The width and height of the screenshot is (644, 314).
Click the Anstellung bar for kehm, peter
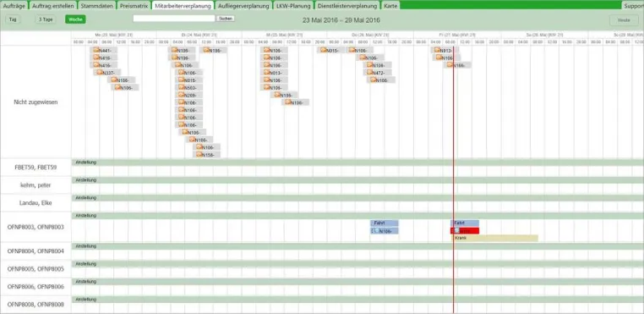click(357, 180)
